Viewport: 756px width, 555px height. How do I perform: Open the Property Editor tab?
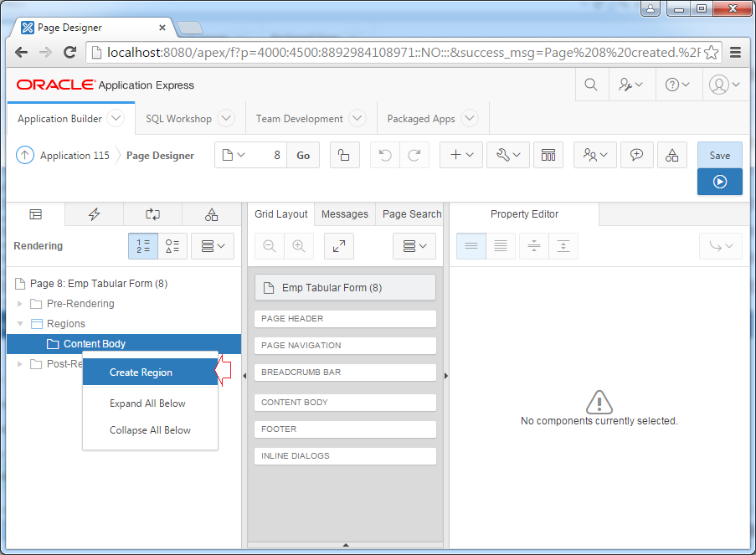[525, 214]
